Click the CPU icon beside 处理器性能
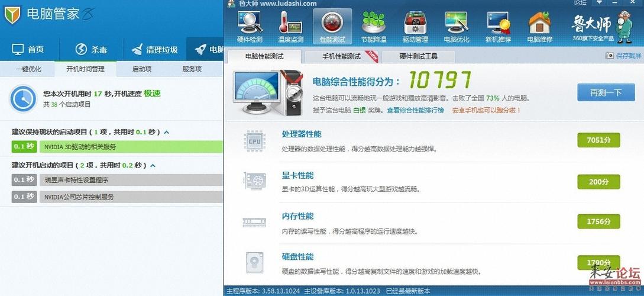Screen dimensions: 644x296 [254, 141]
